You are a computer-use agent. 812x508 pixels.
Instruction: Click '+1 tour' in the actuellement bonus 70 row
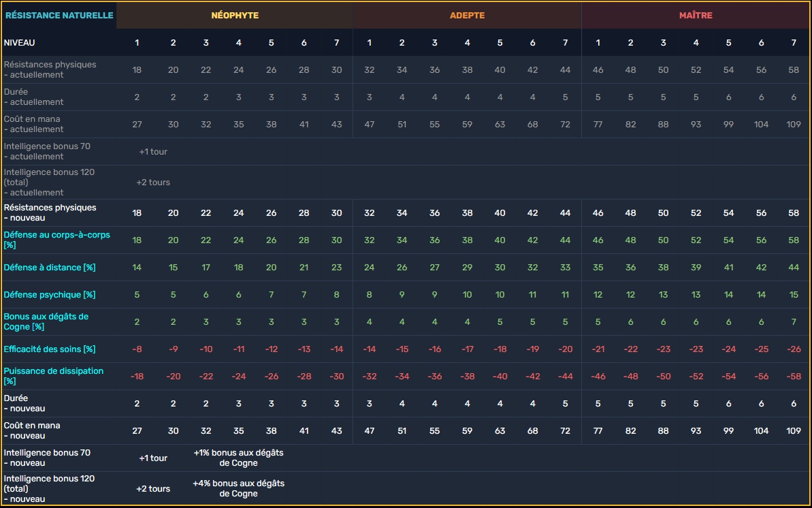tap(153, 151)
